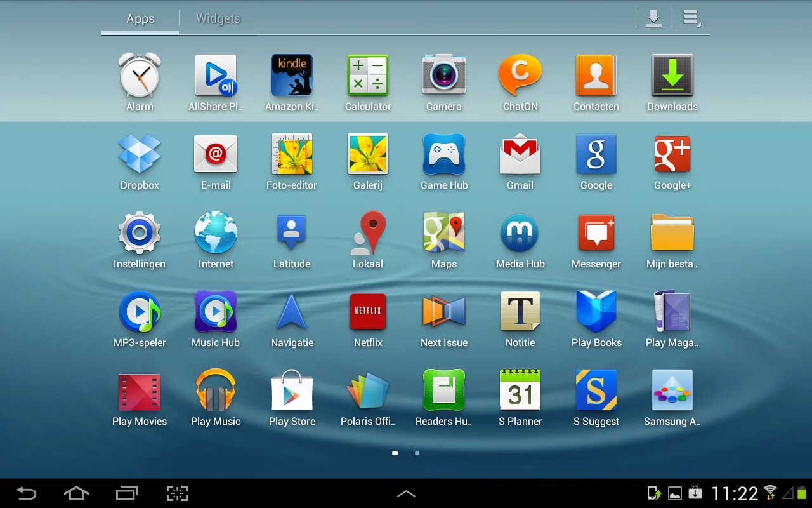This screenshot has height=508, width=812.
Task: Open Music Hub
Action: [216, 312]
